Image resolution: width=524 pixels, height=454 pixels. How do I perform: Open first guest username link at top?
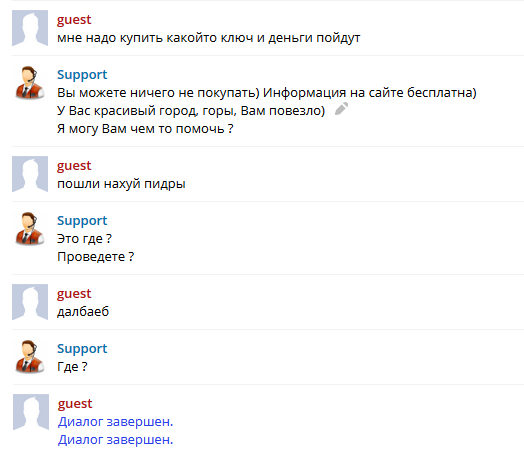tap(74, 20)
